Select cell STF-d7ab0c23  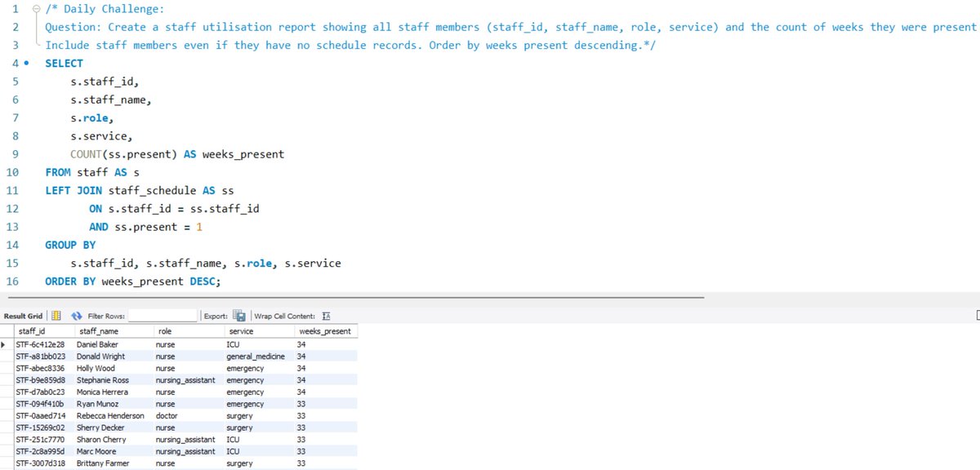[44, 392]
